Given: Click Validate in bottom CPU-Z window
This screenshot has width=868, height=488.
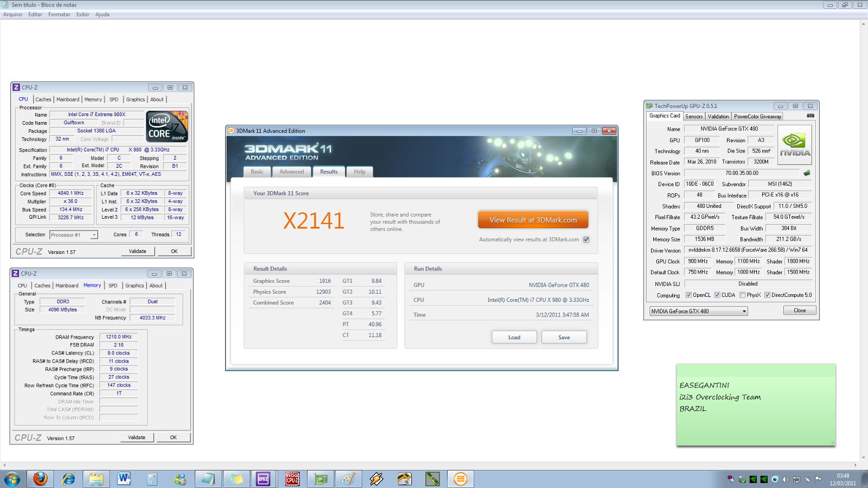Looking at the screenshot, I should [x=137, y=438].
